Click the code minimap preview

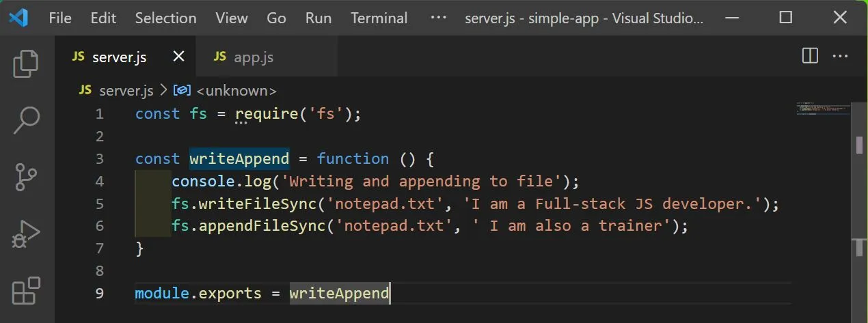pos(824,109)
